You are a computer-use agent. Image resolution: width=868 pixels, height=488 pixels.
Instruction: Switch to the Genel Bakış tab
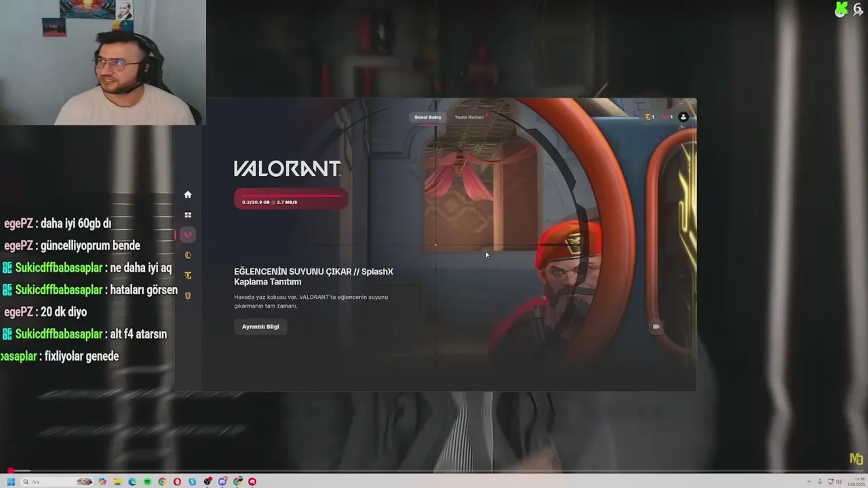(428, 117)
